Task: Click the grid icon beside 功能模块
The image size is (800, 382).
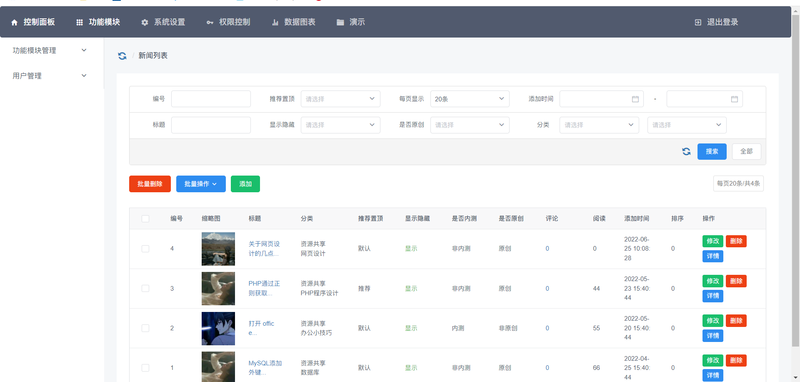Action: 79,22
